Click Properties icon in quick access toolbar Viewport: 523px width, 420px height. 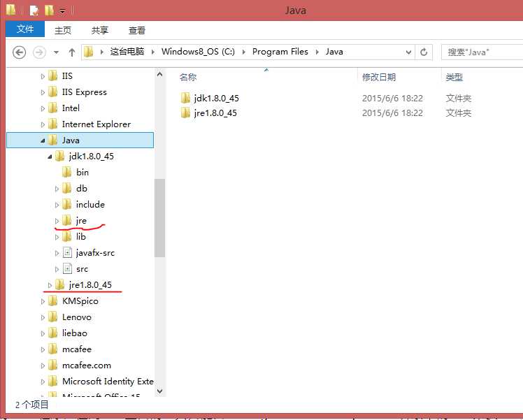click(x=34, y=10)
